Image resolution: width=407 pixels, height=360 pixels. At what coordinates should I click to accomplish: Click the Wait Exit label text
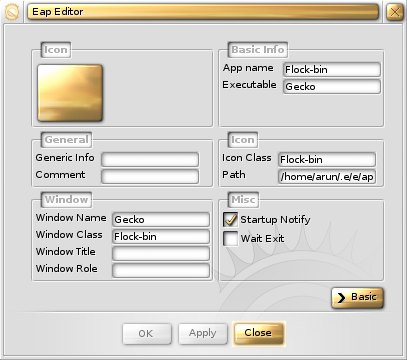pos(262,239)
